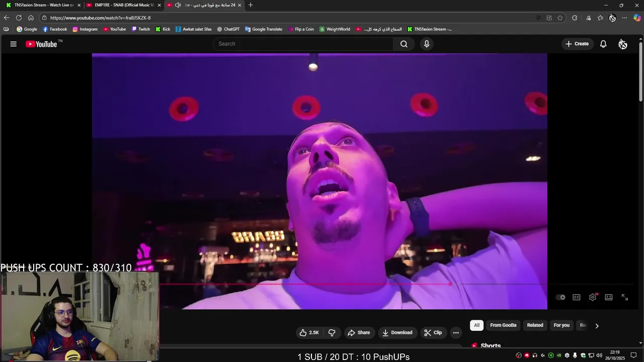This screenshot has height=362, width=644.
Task: Go back in browser history
Action: click(x=7, y=18)
